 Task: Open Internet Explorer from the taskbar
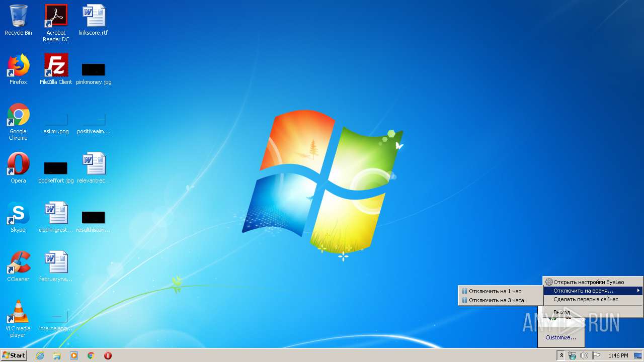[40, 355]
